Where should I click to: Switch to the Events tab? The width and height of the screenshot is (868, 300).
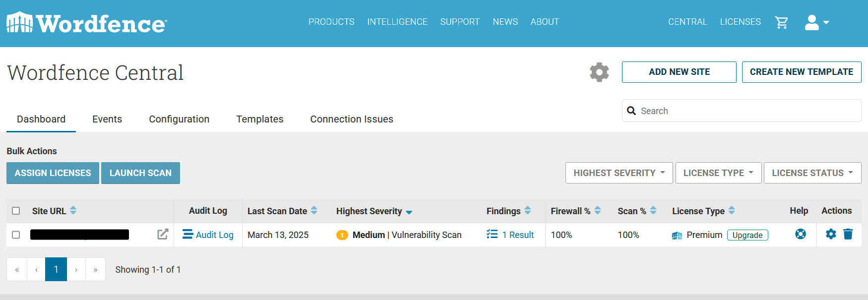tap(107, 119)
